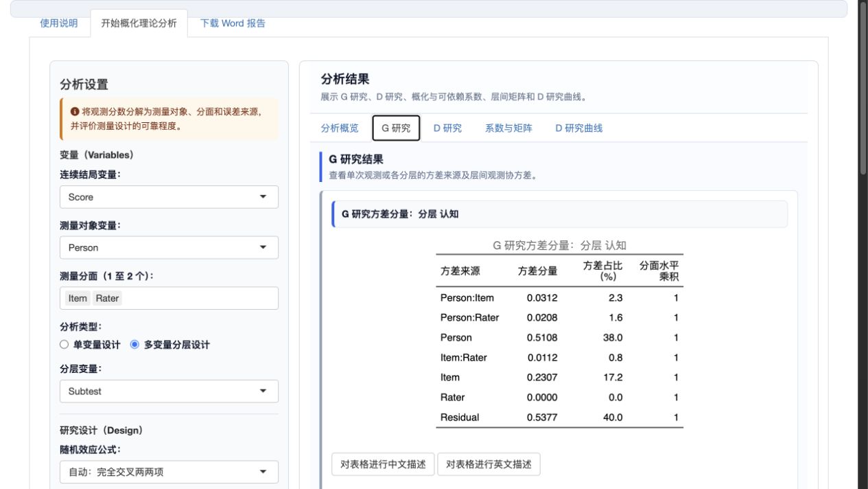Click the Person:Rater row label
The image size is (868, 489).
(469, 318)
